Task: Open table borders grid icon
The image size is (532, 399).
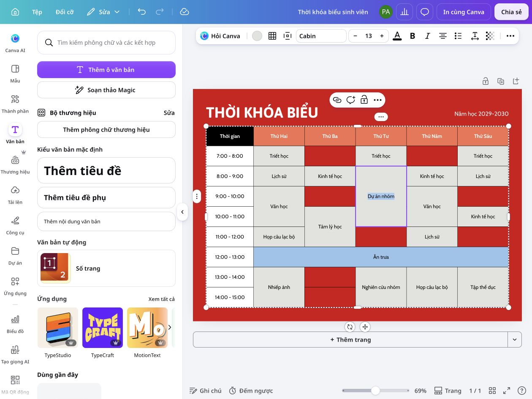Action: pos(272,36)
